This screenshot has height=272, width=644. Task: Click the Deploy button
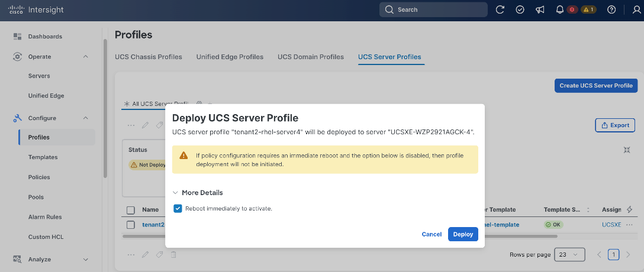click(x=463, y=234)
